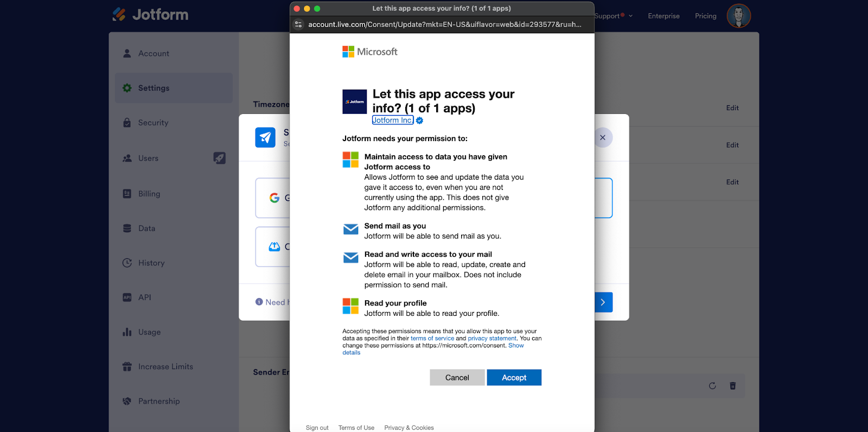Click the paper plane sender email icon
Image resolution: width=868 pixels, height=432 pixels.
[x=265, y=137]
